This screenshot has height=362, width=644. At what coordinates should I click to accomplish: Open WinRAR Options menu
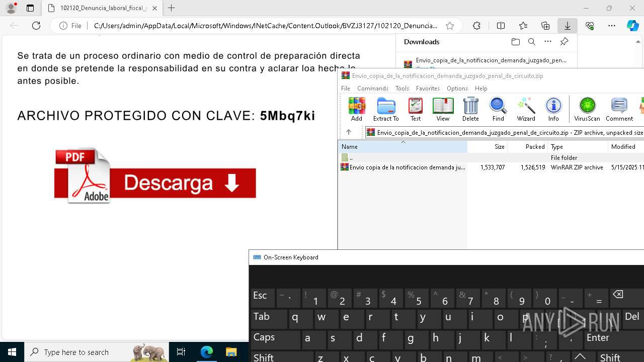457,88
